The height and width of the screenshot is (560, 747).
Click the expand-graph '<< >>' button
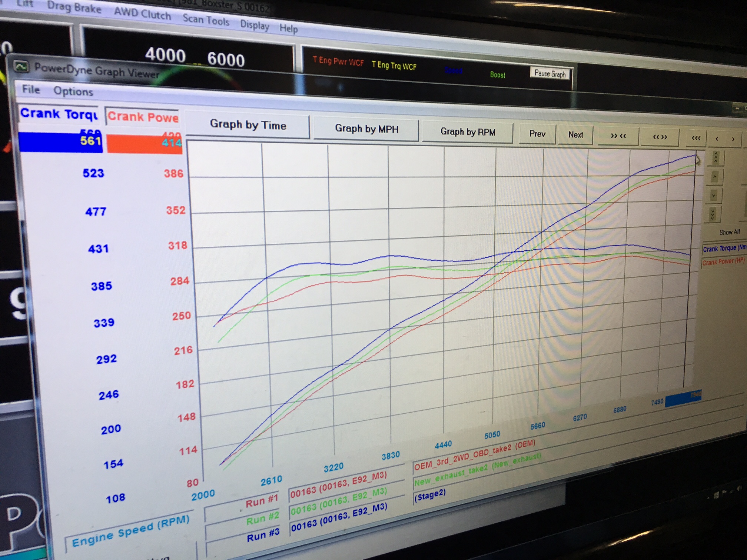tap(660, 137)
